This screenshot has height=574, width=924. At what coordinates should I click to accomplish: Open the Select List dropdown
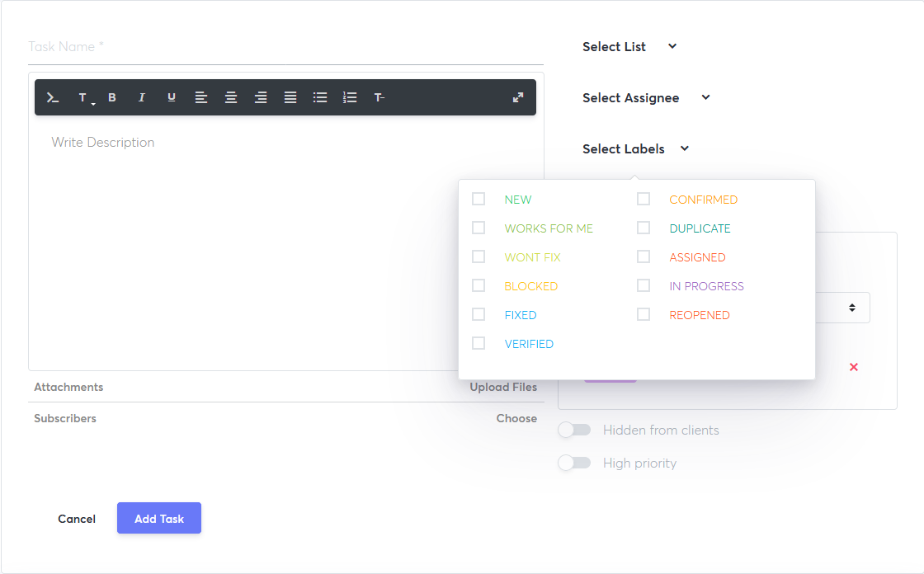[x=629, y=46]
